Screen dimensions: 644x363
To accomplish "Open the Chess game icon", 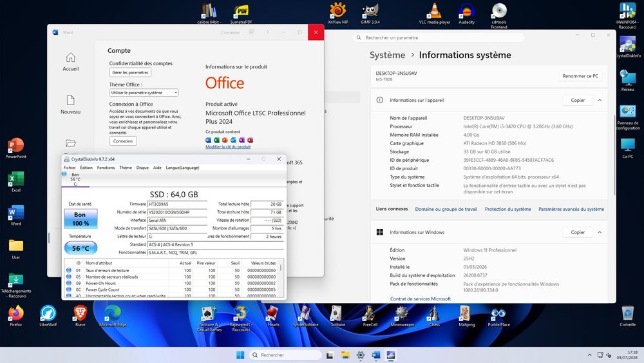I will [x=435, y=316].
